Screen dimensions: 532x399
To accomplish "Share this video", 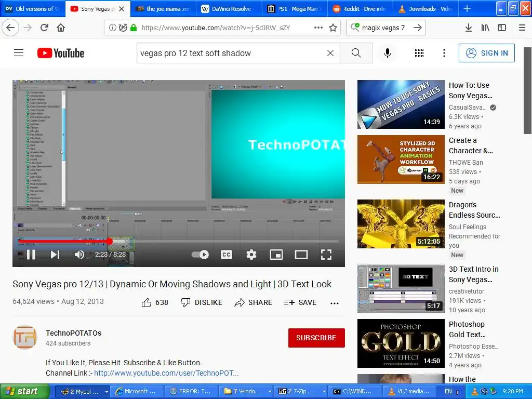I will click(x=253, y=302).
